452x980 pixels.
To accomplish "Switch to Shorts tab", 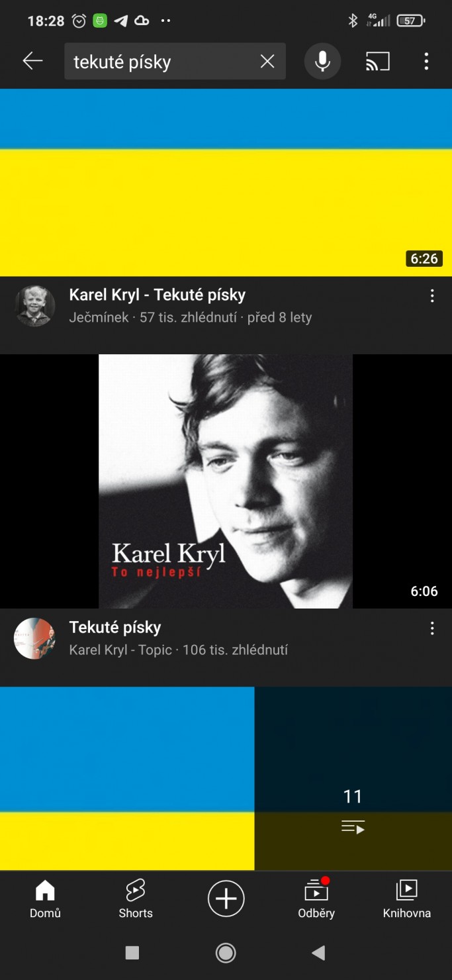I will 136,899.
